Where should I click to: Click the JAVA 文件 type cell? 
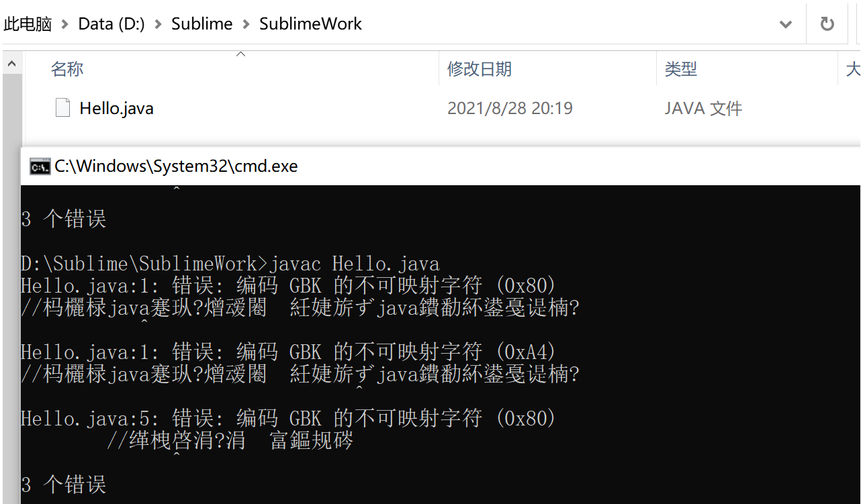[x=703, y=108]
